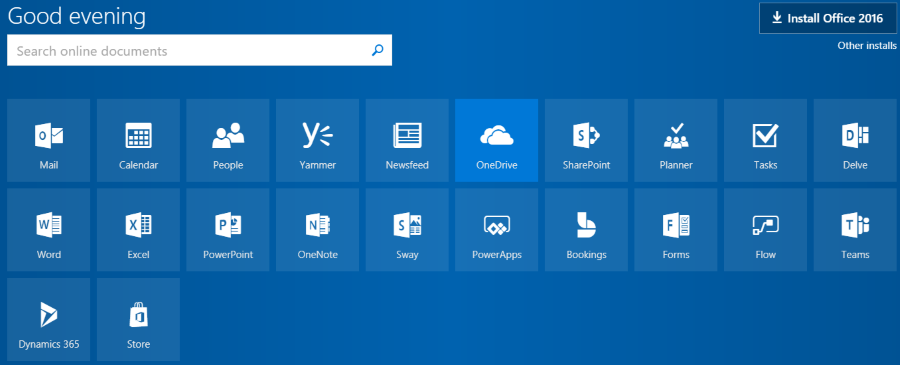Open the Planner app tile
The width and height of the screenshot is (900, 365).
pyautogui.click(x=676, y=140)
